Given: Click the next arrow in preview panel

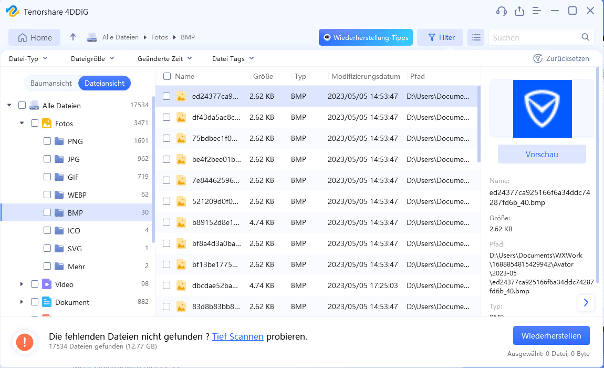Looking at the screenshot, I should point(586,302).
